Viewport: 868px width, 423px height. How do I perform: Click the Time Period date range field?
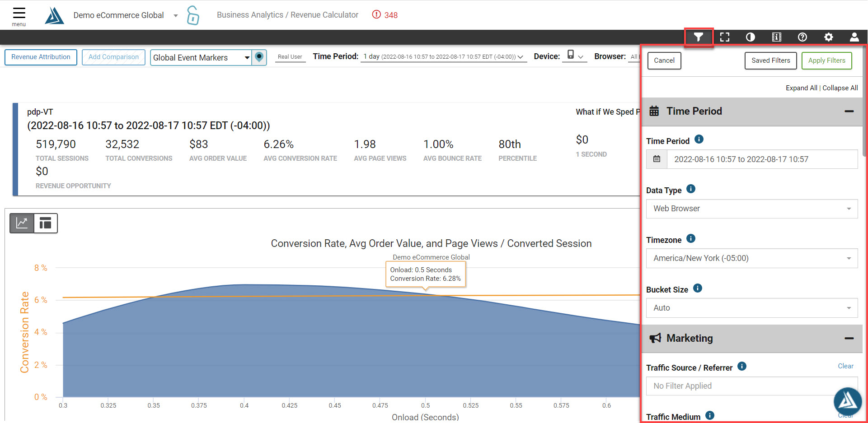pyautogui.click(x=762, y=159)
